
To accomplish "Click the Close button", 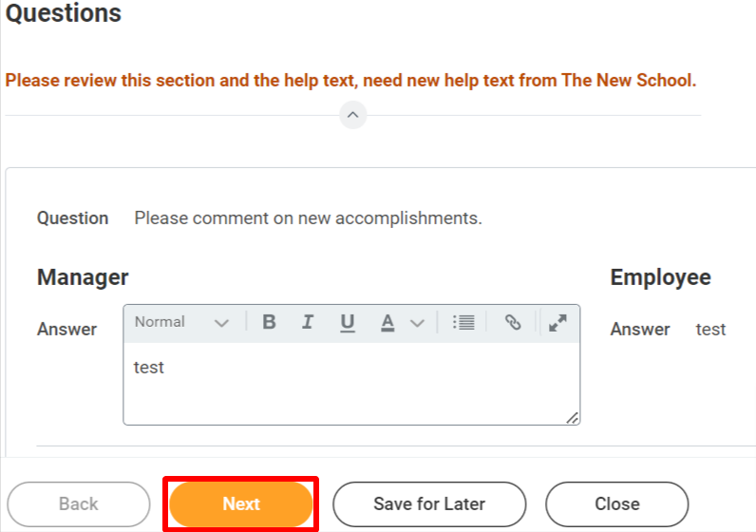I will coord(617,504).
